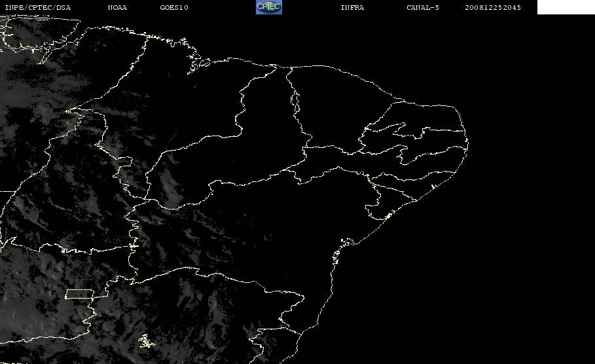Screen dimensions: 595x364
Task: Click the Baía de Todos os Santos coastline notch
Action: click(x=346, y=242)
